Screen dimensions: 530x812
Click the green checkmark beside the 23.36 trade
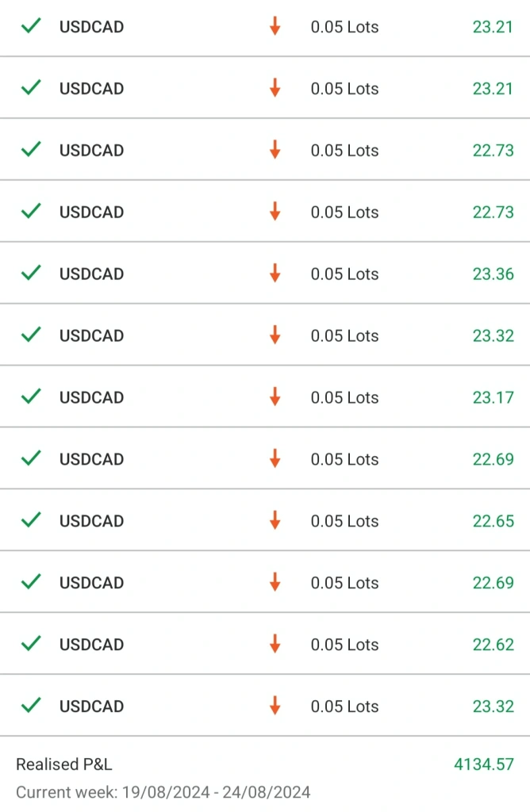pyautogui.click(x=31, y=274)
